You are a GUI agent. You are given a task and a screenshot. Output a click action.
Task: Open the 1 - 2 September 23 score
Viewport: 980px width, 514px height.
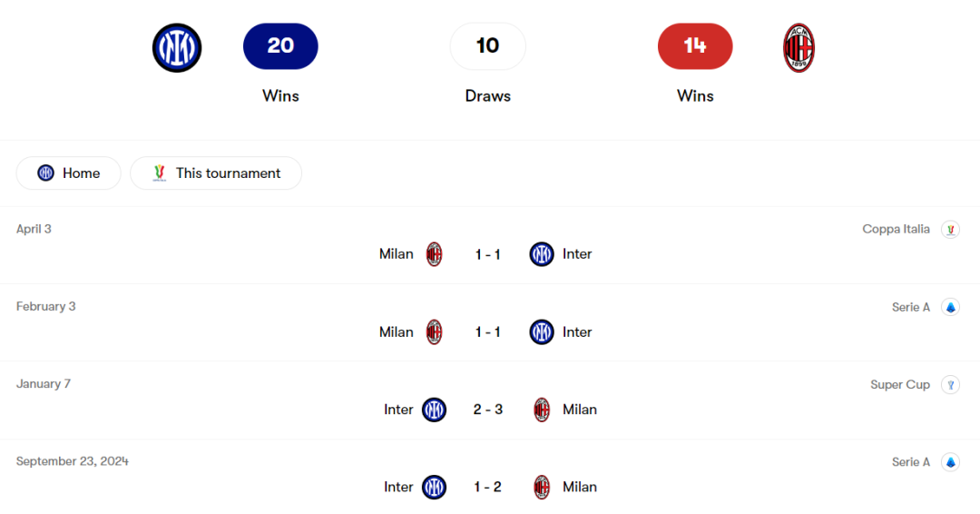pyautogui.click(x=488, y=487)
